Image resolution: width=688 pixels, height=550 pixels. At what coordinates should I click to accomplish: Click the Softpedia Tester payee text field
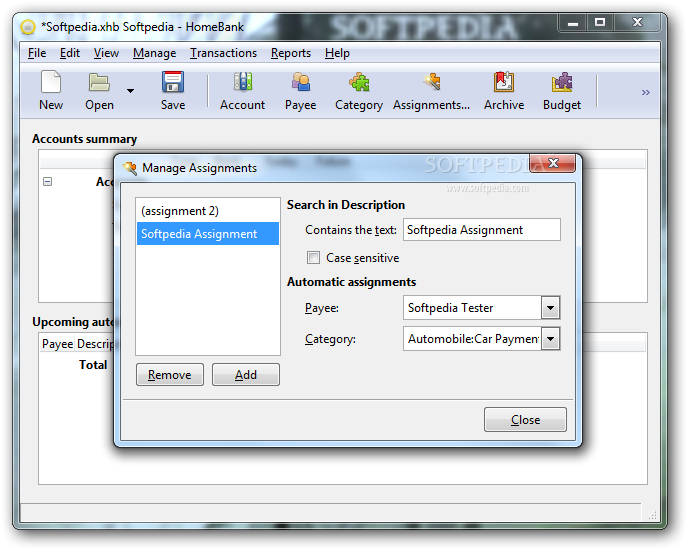pyautogui.click(x=473, y=308)
